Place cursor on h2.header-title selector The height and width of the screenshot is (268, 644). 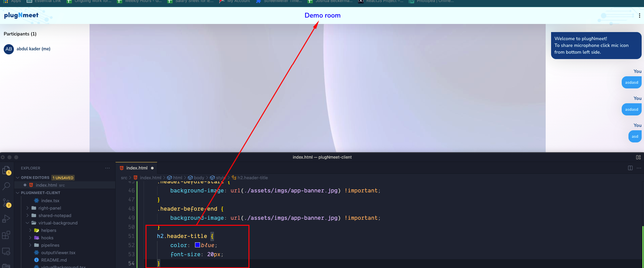(x=182, y=236)
